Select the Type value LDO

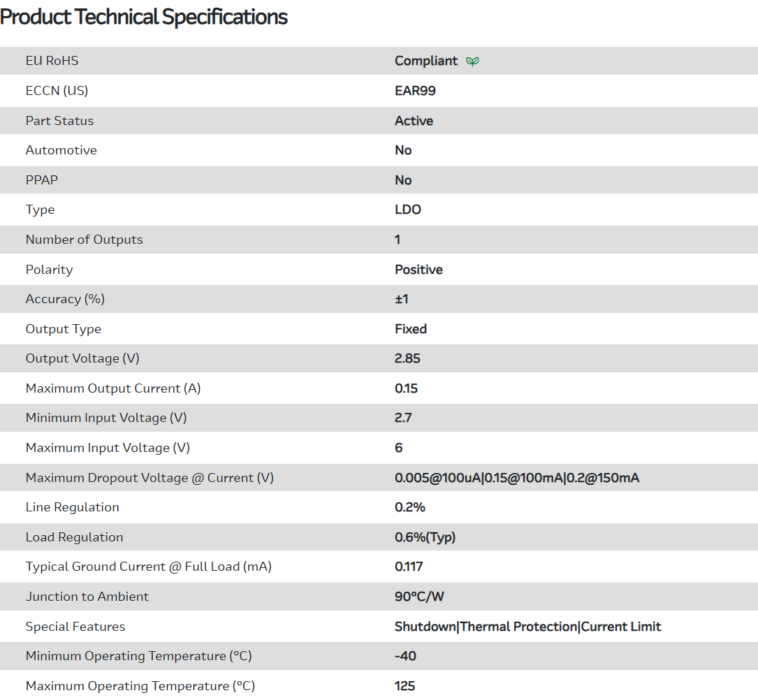pos(408,210)
